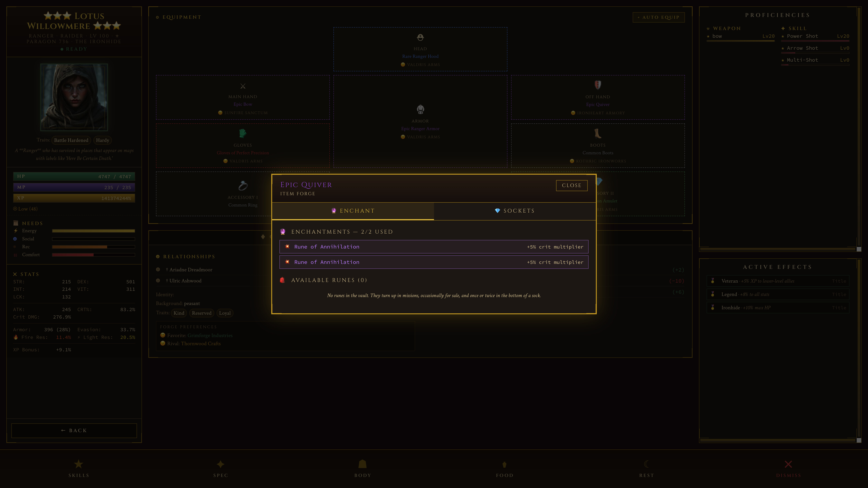Close the Epic Quiver item forge dialog

coord(571,185)
